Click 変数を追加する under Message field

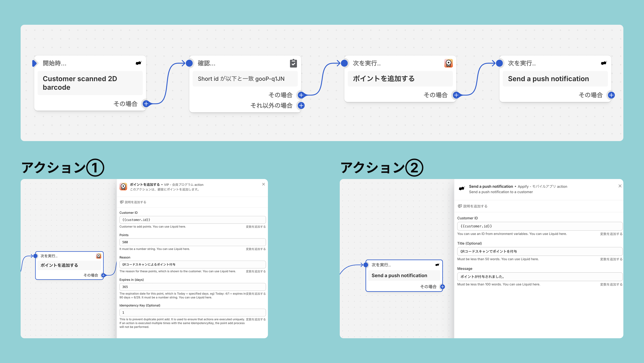(611, 284)
